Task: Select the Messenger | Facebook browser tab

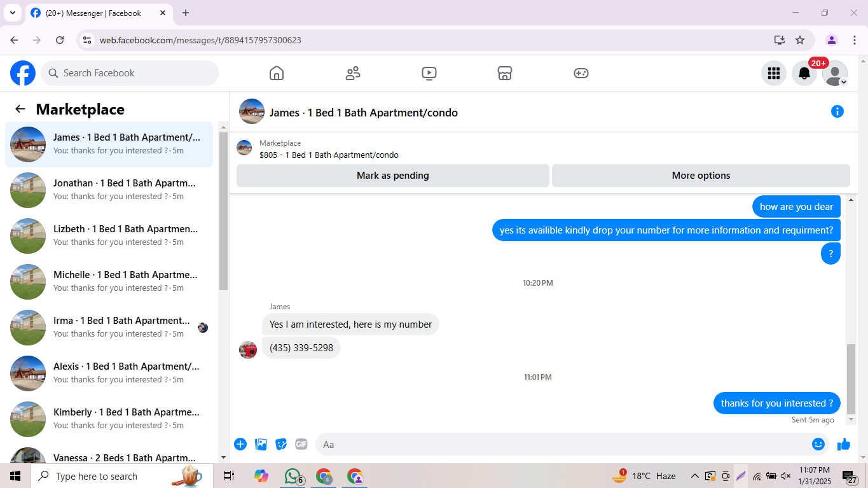Action: pyautogui.click(x=99, y=13)
